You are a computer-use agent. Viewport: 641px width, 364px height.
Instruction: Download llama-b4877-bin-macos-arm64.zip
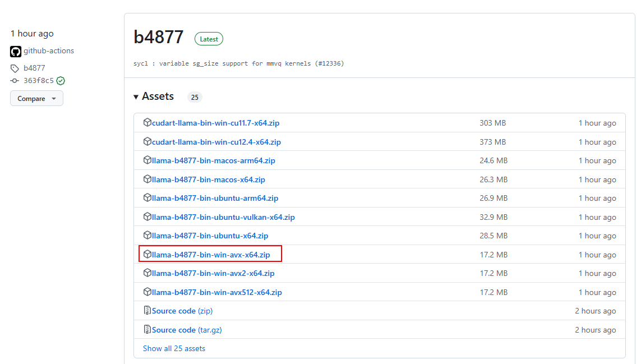pos(214,161)
